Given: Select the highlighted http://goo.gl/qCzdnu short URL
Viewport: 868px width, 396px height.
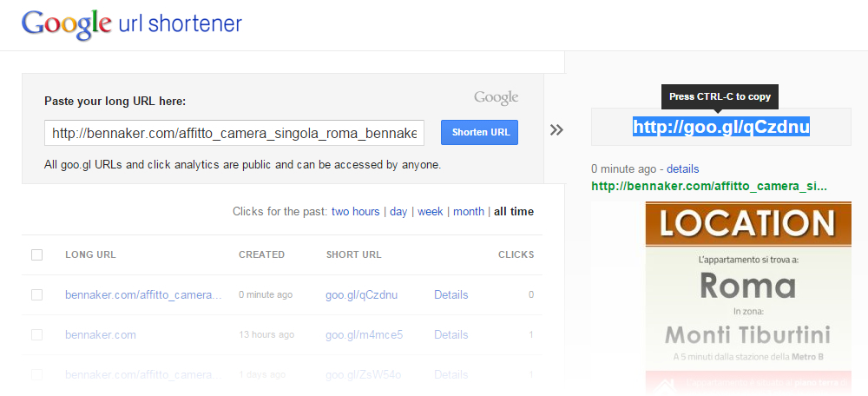Looking at the screenshot, I should 721,127.
